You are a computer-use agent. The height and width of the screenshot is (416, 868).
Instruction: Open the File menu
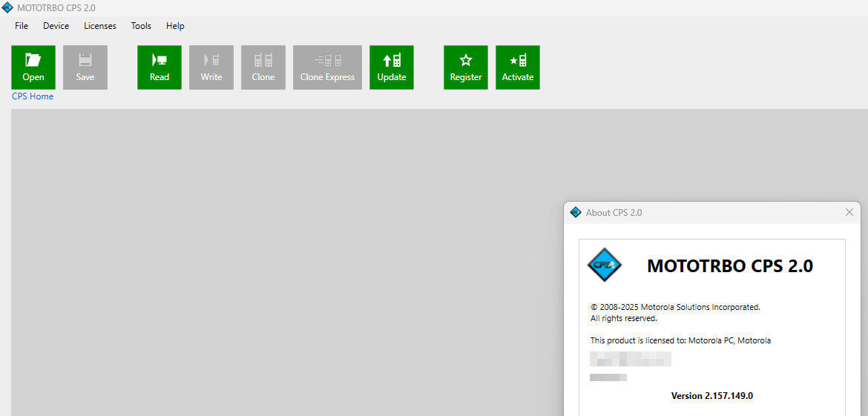[x=22, y=26]
